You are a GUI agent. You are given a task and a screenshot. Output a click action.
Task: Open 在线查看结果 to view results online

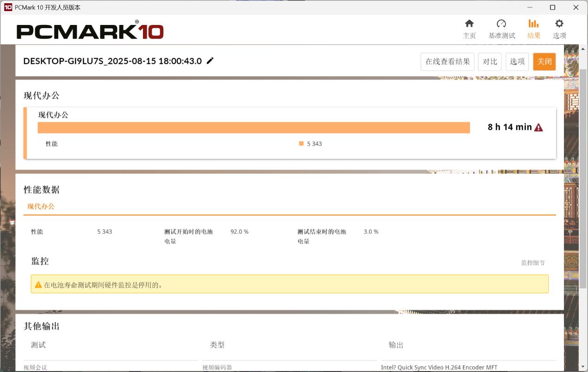pos(447,61)
